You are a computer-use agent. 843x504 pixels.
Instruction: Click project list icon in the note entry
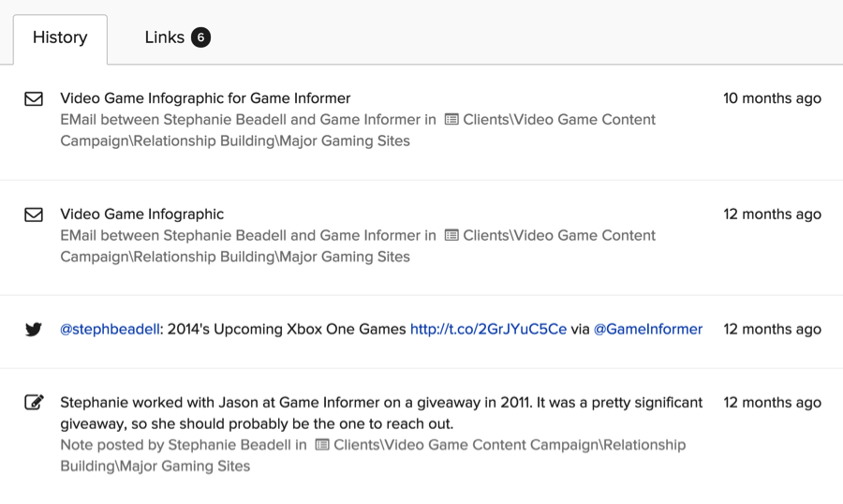click(x=322, y=445)
